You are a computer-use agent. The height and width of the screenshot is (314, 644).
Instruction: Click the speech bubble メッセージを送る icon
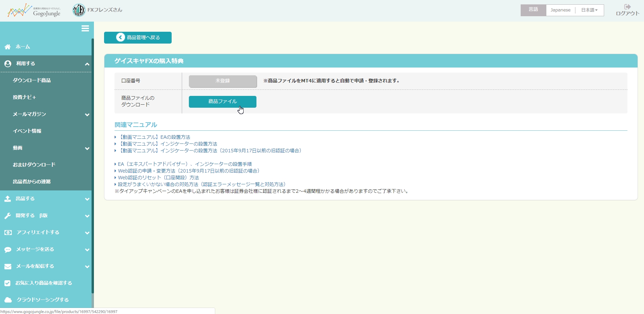7,250
